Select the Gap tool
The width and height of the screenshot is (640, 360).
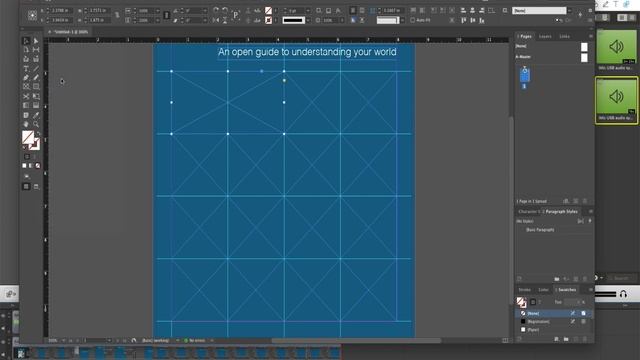[36, 50]
